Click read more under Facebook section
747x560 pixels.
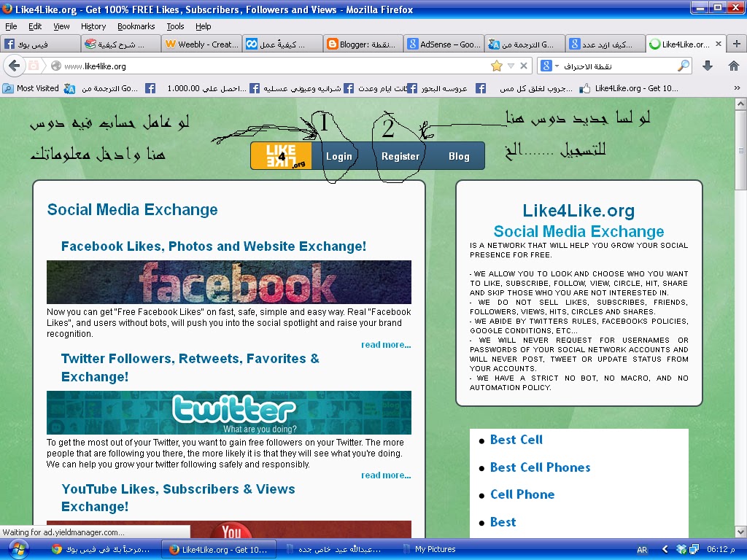(x=386, y=344)
